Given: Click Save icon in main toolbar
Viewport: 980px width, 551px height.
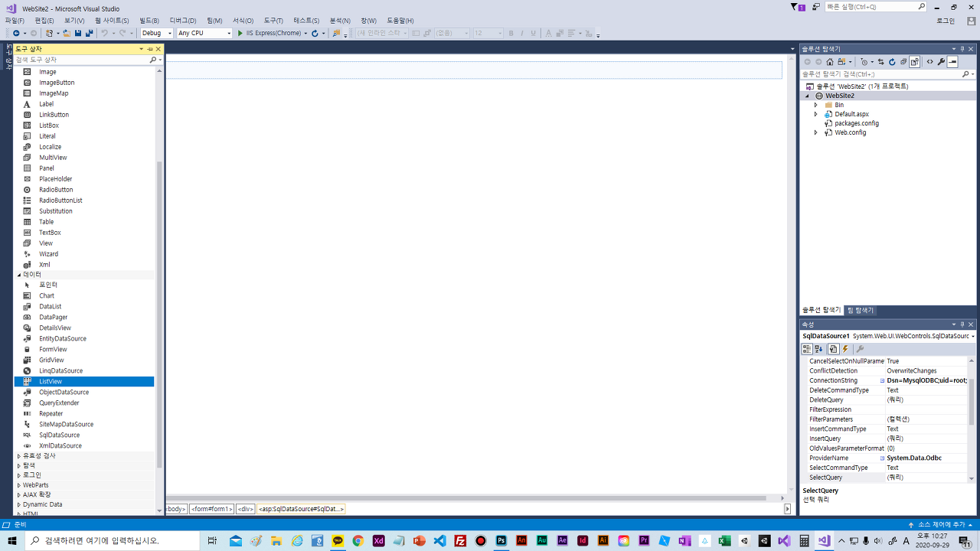Looking at the screenshot, I should 78,33.
